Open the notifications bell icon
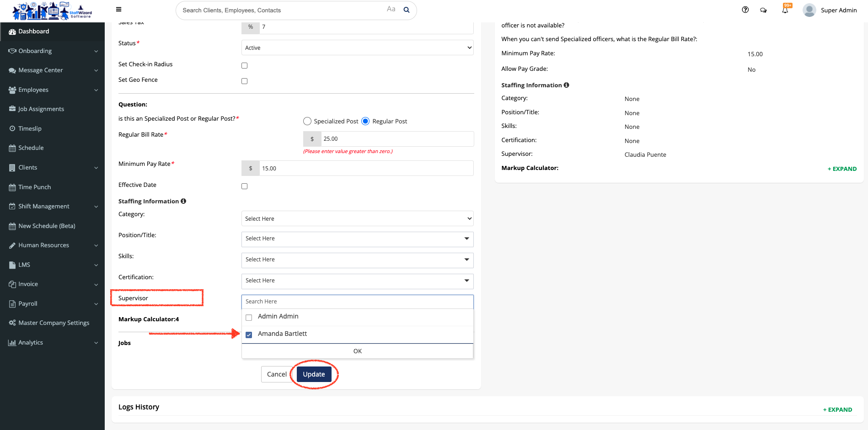Screen dimensions: 868x430 pyautogui.click(x=785, y=10)
